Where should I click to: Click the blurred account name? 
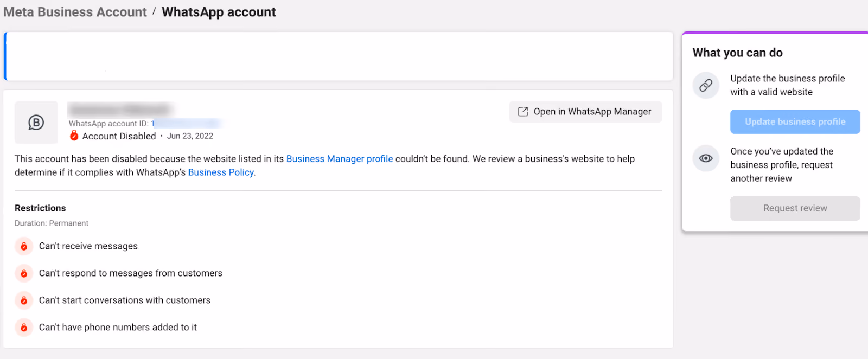(x=120, y=110)
